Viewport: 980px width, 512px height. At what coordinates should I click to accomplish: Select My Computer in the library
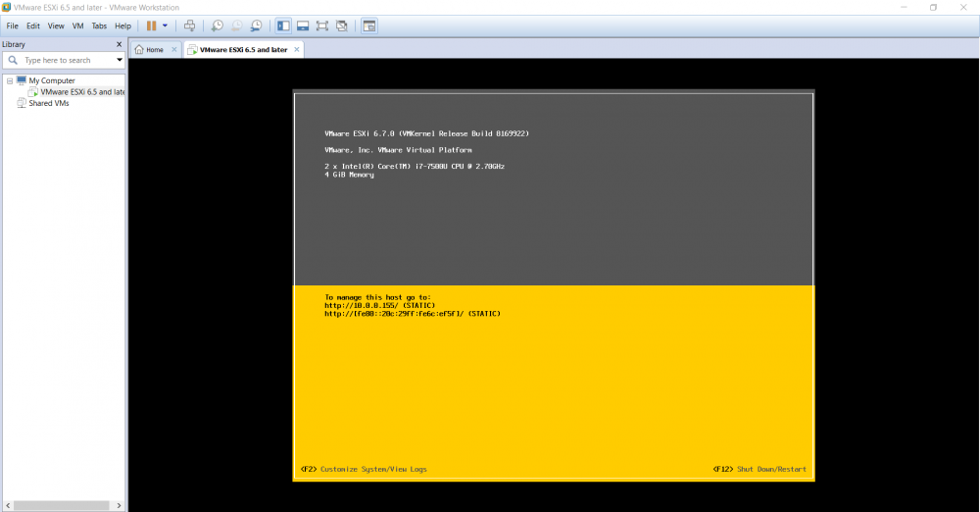point(52,80)
